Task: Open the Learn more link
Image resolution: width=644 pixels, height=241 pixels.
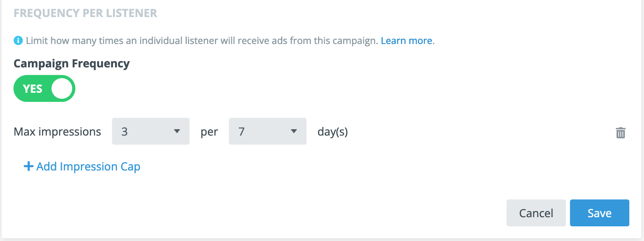Action: click(x=406, y=41)
